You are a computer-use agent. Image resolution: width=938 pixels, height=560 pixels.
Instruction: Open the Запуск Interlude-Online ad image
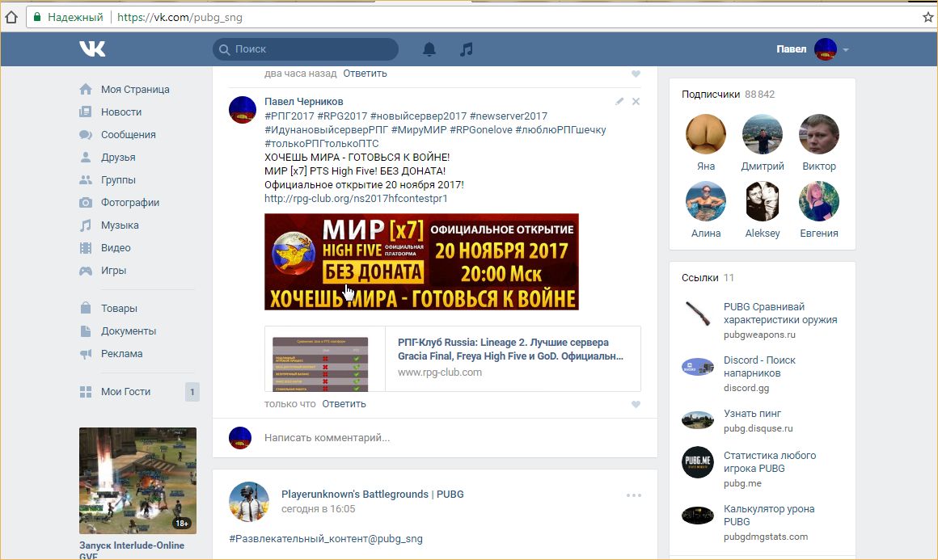137,481
